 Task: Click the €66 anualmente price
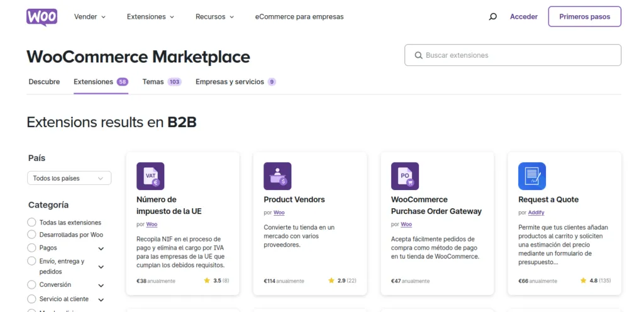tap(538, 281)
